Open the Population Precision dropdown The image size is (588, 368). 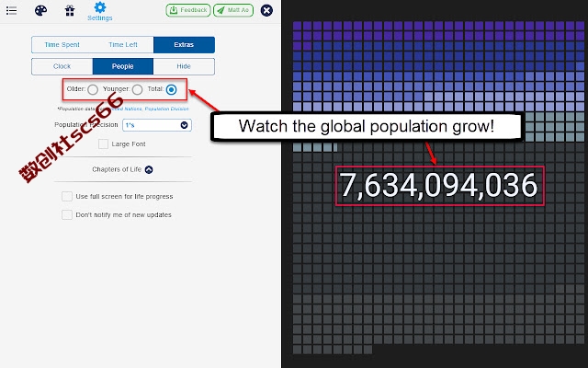point(157,125)
